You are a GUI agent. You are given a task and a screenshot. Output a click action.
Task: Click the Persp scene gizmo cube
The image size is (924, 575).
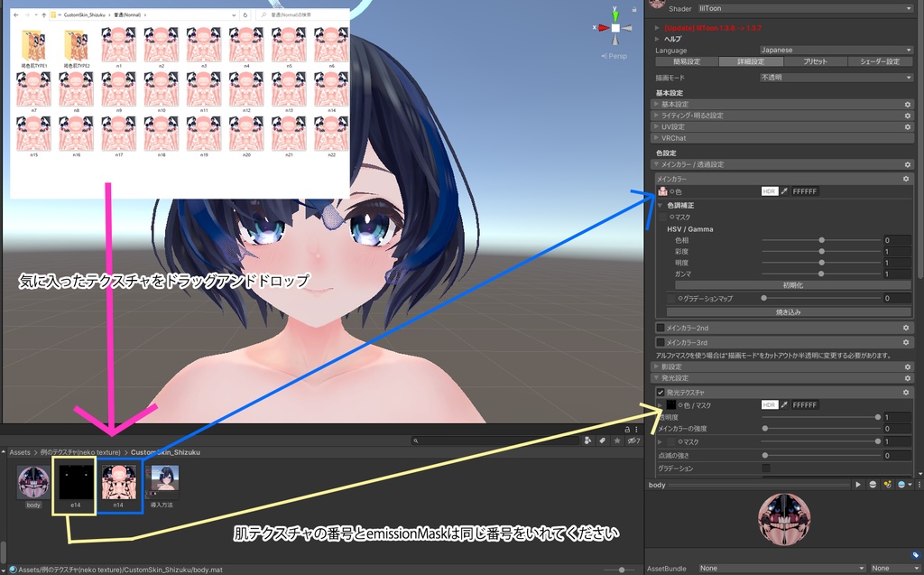tap(615, 27)
